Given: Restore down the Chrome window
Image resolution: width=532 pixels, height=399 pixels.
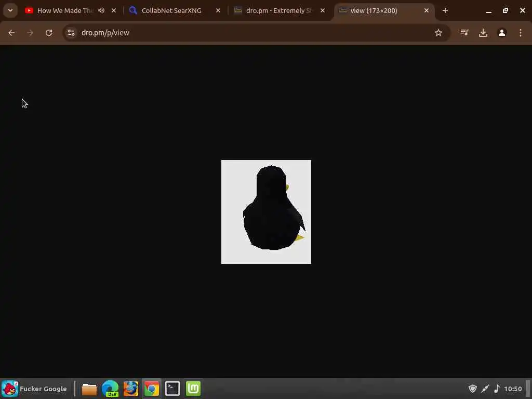Looking at the screenshot, I should tap(506, 10).
